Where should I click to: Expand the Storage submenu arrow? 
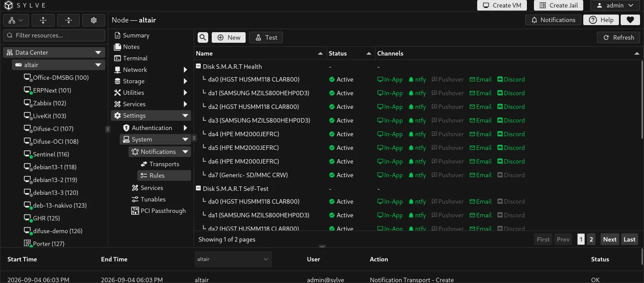[x=185, y=81]
